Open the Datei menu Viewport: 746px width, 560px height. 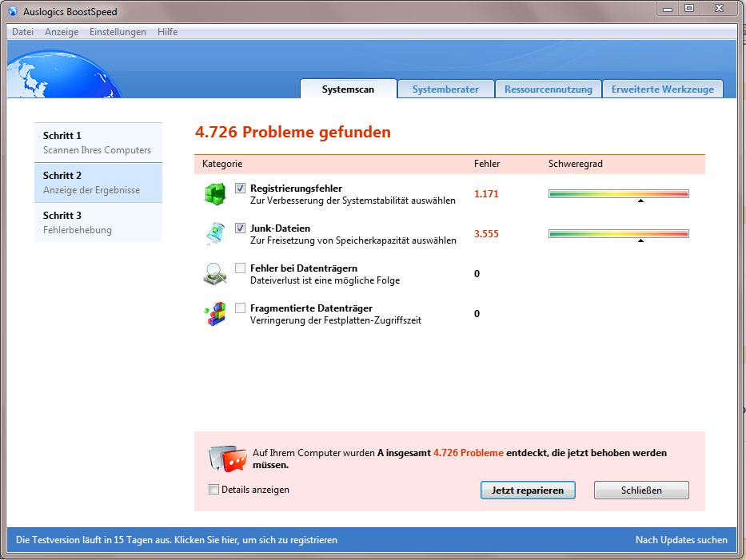[23, 32]
